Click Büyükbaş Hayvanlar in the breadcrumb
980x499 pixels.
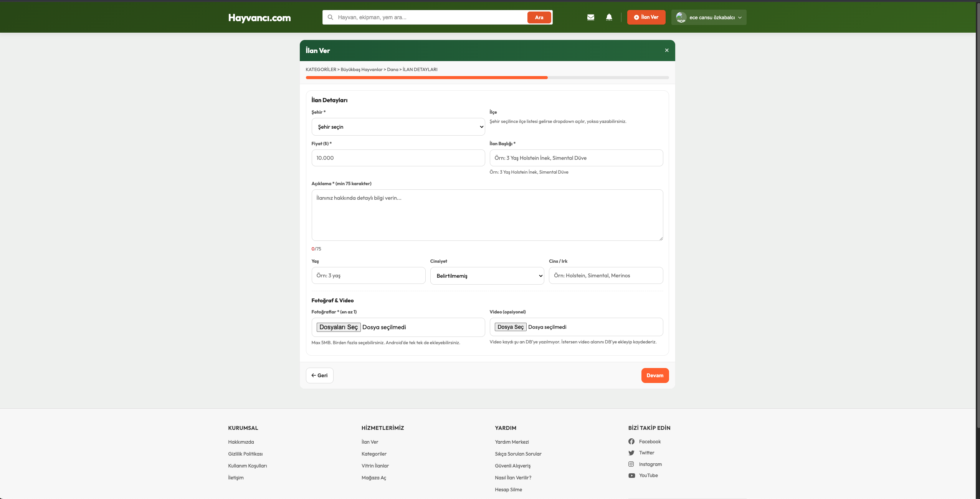pyautogui.click(x=361, y=70)
